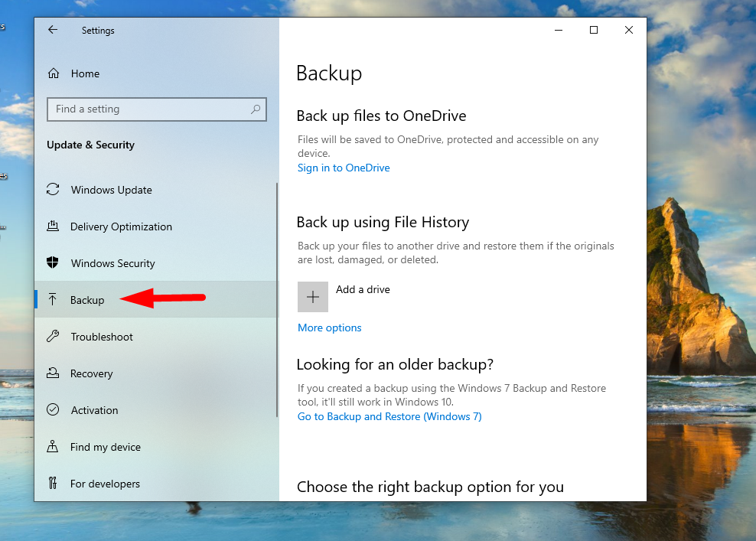This screenshot has width=756, height=541.
Task: Follow Go to Backup and Restore (Windows 7) link
Action: click(389, 416)
